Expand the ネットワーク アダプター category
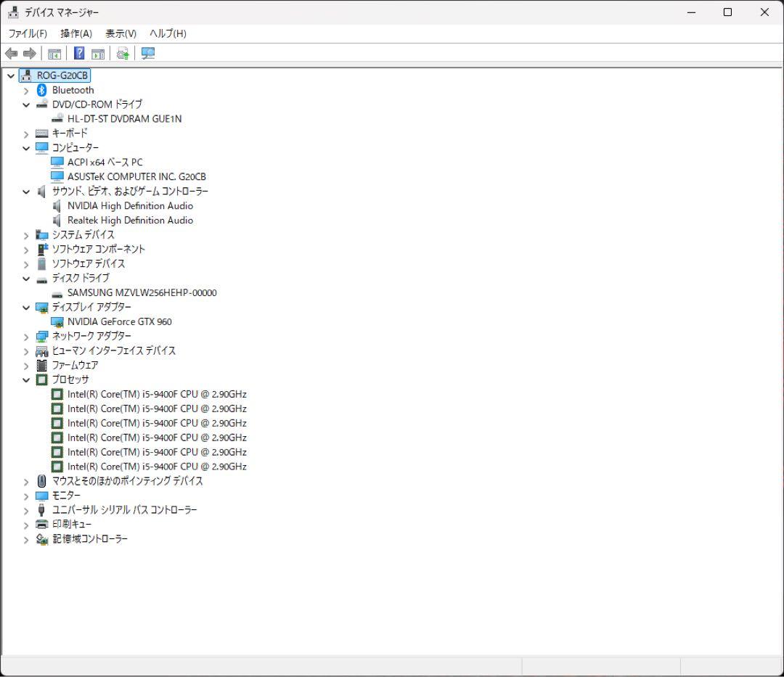Image resolution: width=784 pixels, height=677 pixels. point(26,337)
